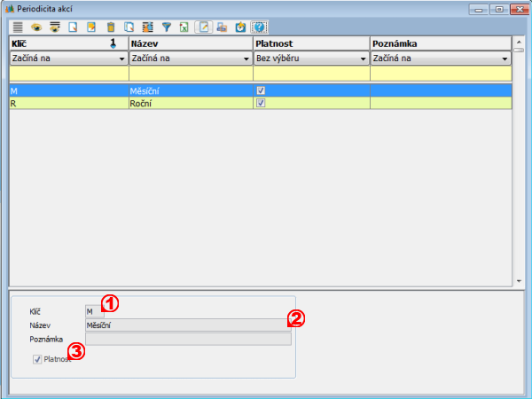
Task: Click the funnel filter icon
Action: [166, 27]
